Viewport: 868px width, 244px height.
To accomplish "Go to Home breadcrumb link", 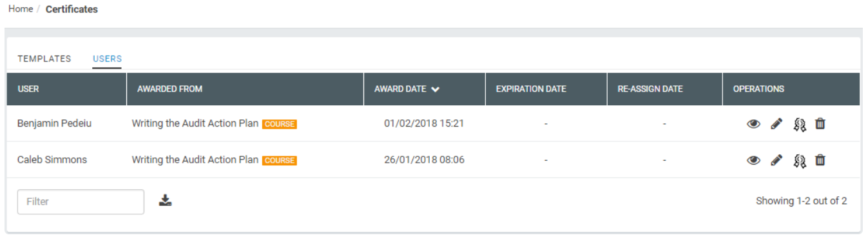I will [x=21, y=9].
